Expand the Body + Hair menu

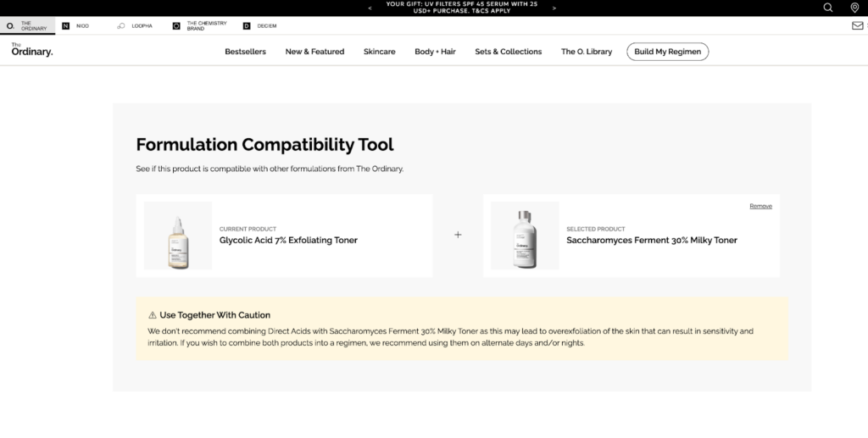coord(435,52)
